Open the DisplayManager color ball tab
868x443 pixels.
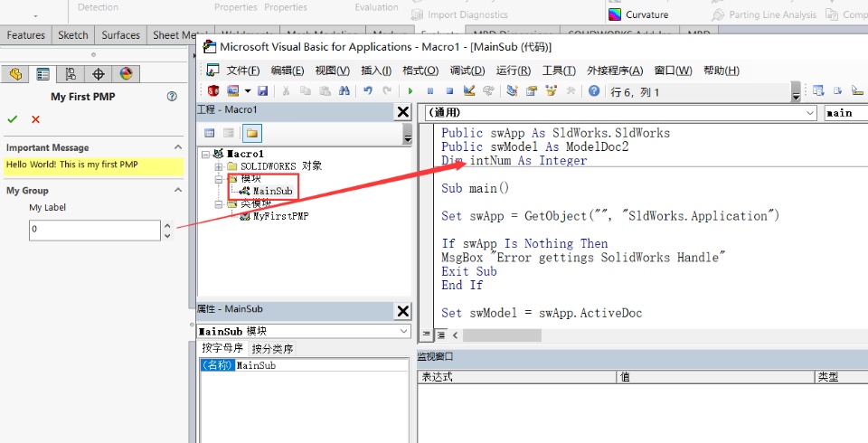[x=126, y=74]
